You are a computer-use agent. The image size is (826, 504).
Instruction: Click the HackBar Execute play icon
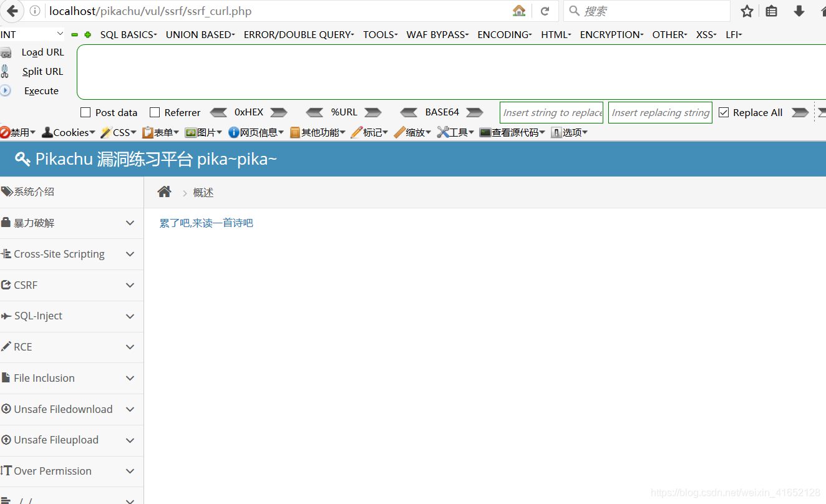point(6,90)
